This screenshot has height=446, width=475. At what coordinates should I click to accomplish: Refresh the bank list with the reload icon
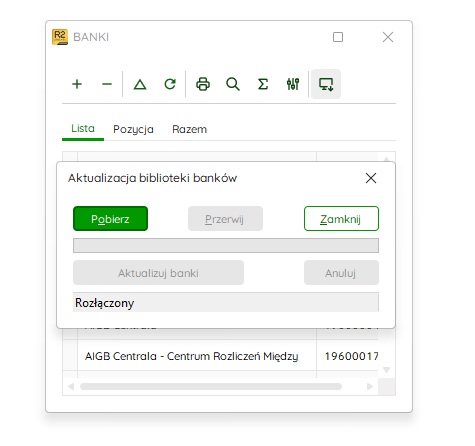170,84
